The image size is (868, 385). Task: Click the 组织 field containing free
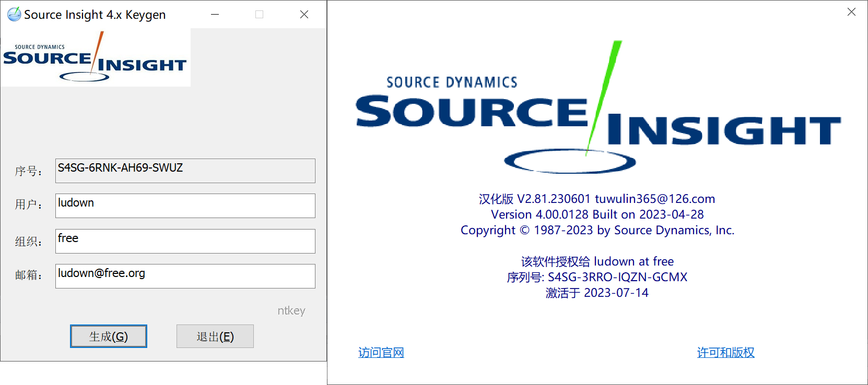click(x=185, y=241)
